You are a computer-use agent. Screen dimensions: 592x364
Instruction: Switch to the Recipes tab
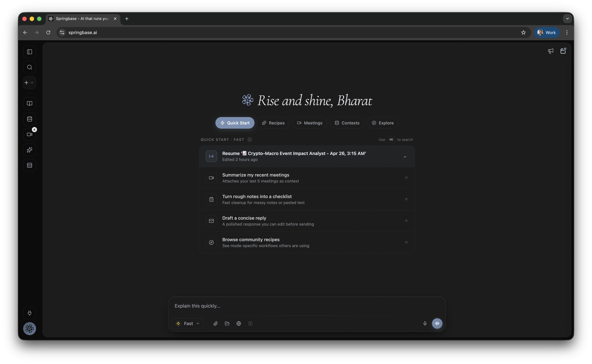tap(273, 123)
